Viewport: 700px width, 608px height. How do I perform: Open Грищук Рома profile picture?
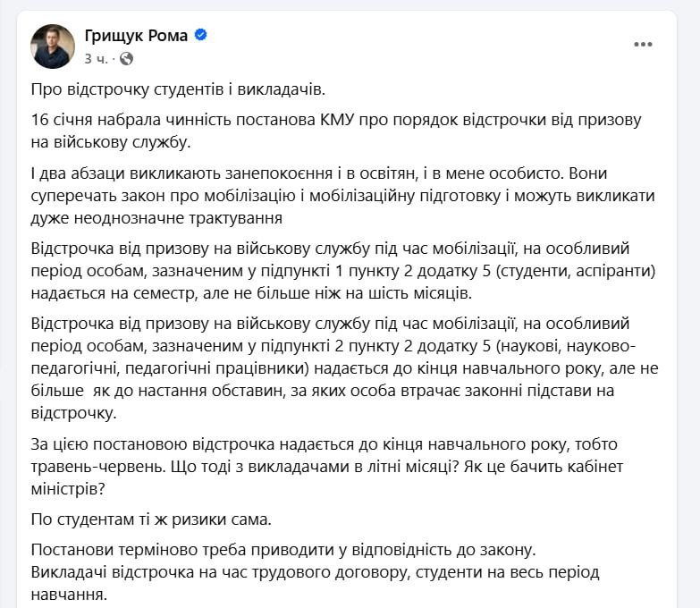53,46
